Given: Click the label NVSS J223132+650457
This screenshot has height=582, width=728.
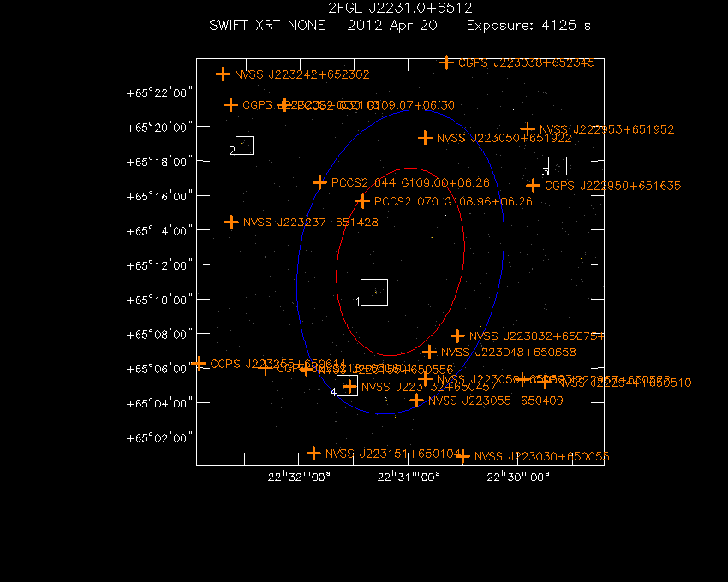Looking at the screenshot, I should [x=429, y=387].
